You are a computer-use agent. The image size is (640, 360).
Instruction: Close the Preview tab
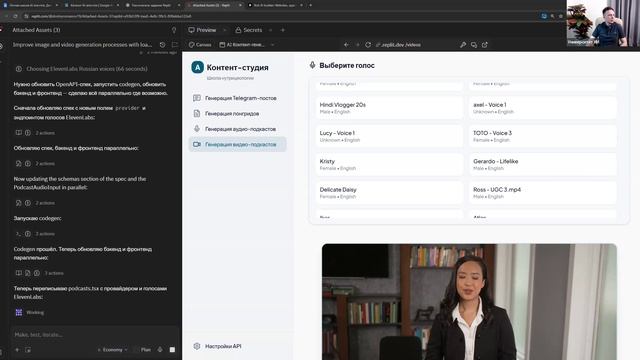[224, 30]
